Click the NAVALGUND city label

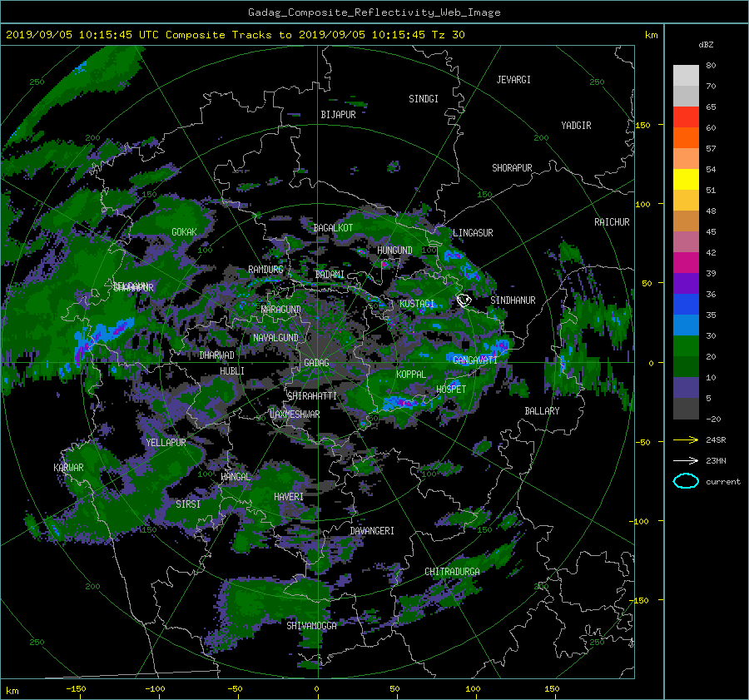pyautogui.click(x=275, y=338)
